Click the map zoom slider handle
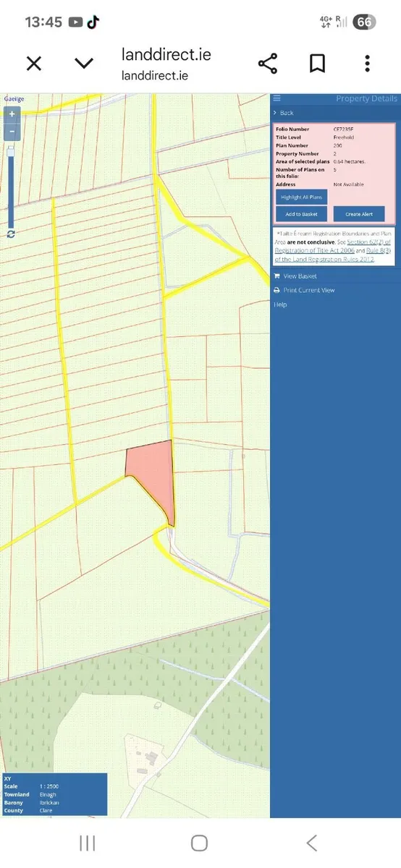Image resolution: width=401 pixels, height=868 pixels. pyautogui.click(x=11, y=152)
